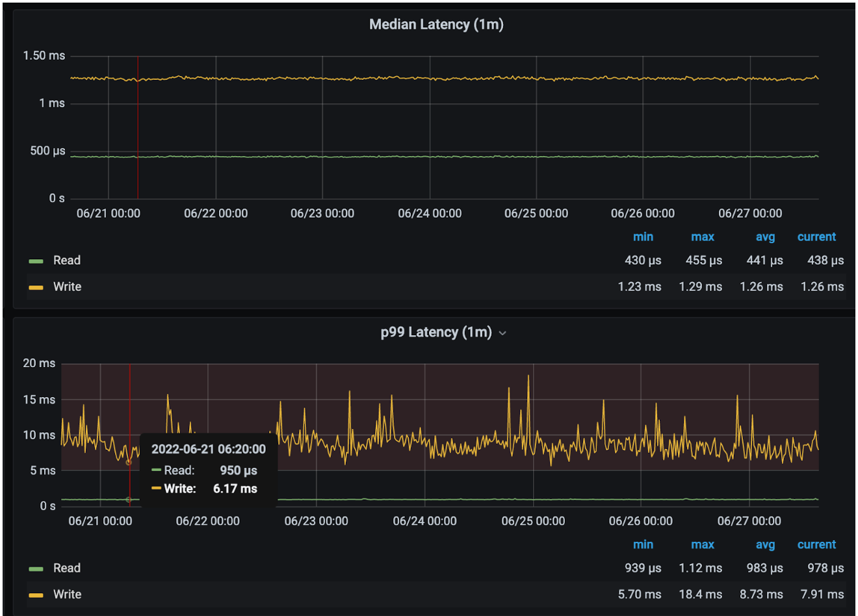Image resolution: width=858 pixels, height=616 pixels.
Task: Click yellow Write color swatch in p99 legend
Action: click(x=36, y=595)
